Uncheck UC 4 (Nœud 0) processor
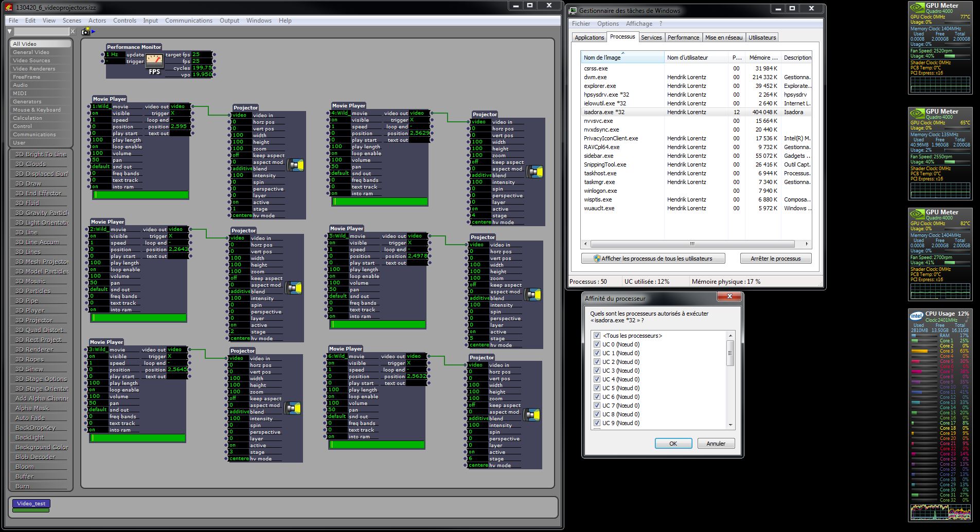 coord(597,379)
